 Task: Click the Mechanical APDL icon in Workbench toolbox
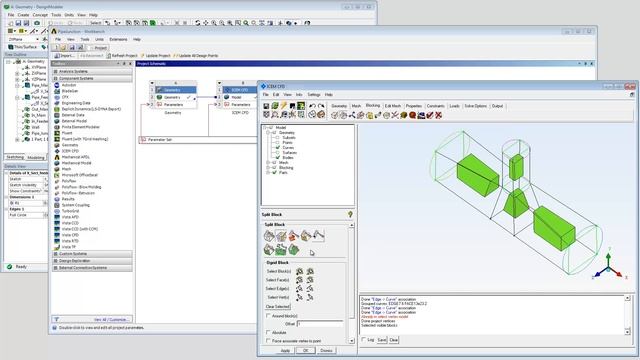click(57, 157)
